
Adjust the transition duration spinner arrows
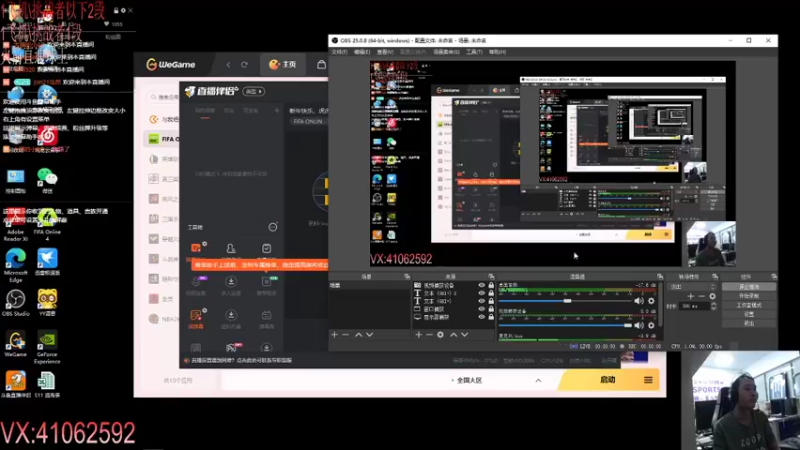pos(713,306)
